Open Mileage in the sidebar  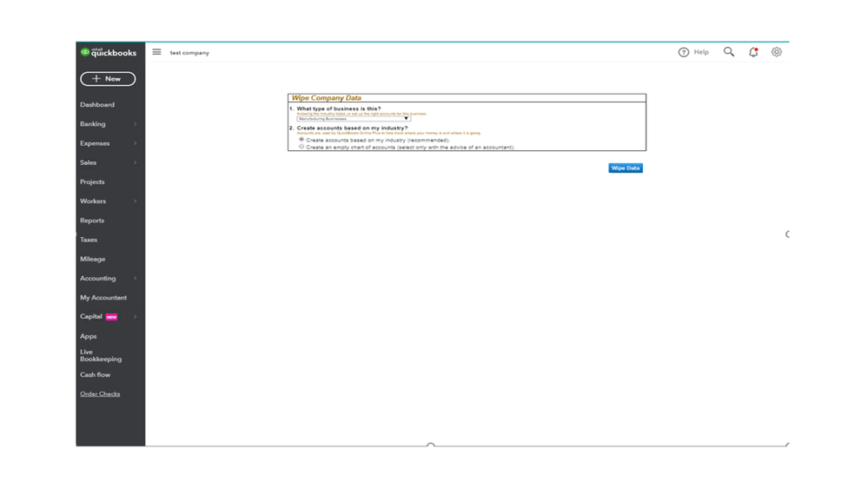[x=92, y=259]
